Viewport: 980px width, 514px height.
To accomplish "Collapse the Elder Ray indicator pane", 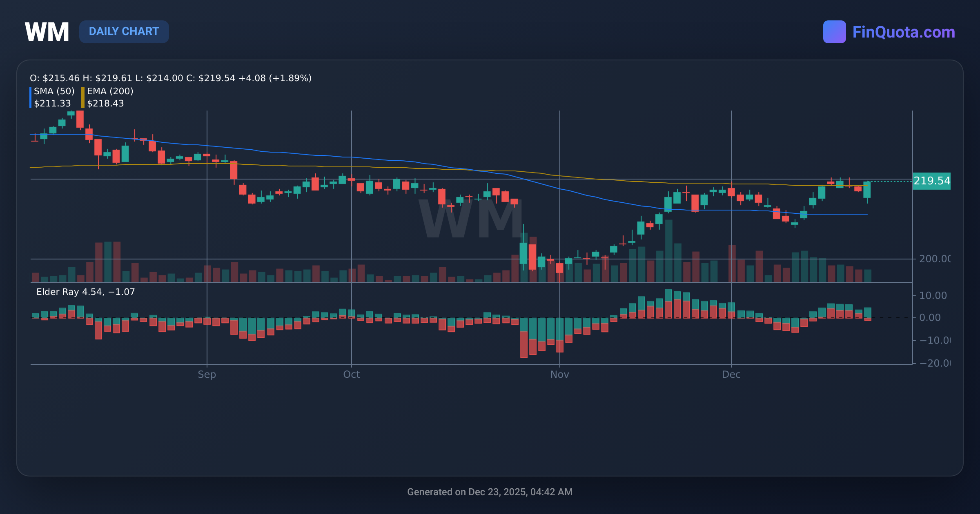I will click(85, 292).
